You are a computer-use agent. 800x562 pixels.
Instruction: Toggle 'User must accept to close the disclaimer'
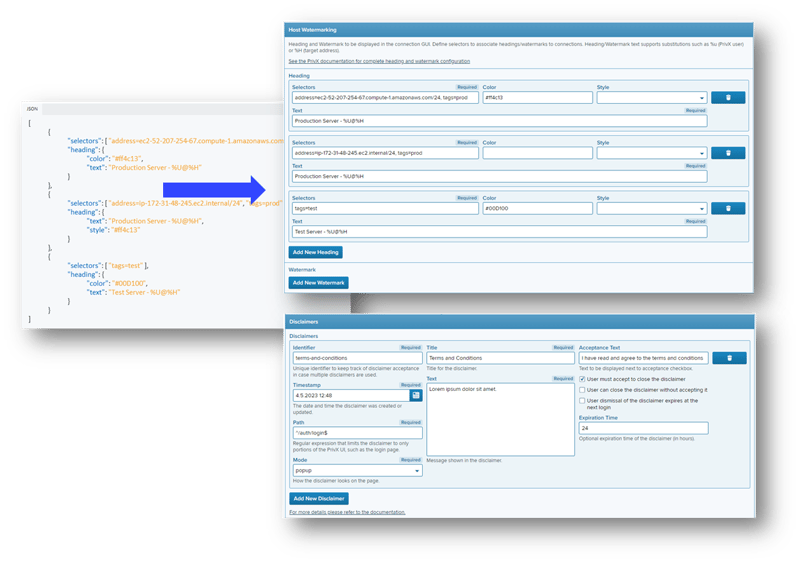(x=583, y=379)
